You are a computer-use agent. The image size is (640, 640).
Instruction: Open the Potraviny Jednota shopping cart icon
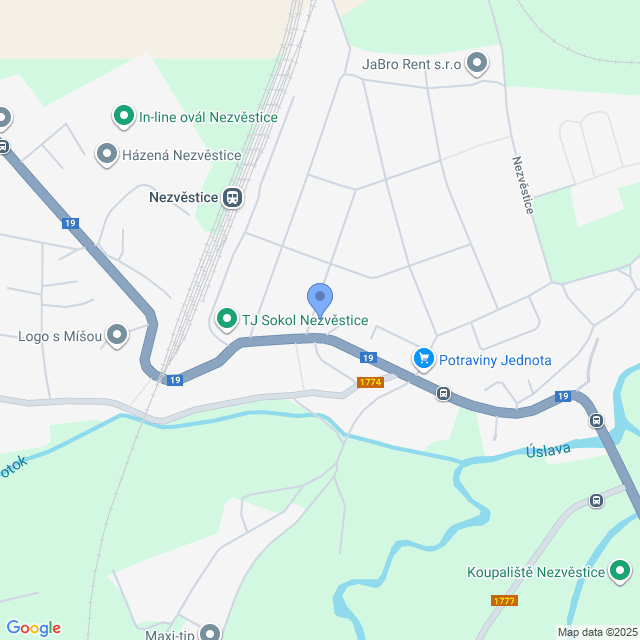[424, 359]
